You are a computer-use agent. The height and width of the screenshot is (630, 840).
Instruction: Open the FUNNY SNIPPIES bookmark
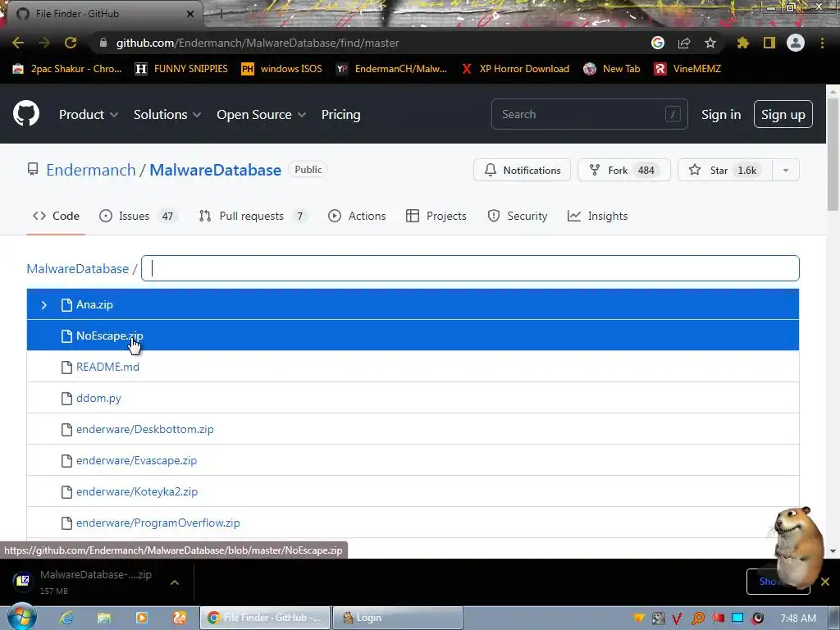pyautogui.click(x=181, y=69)
